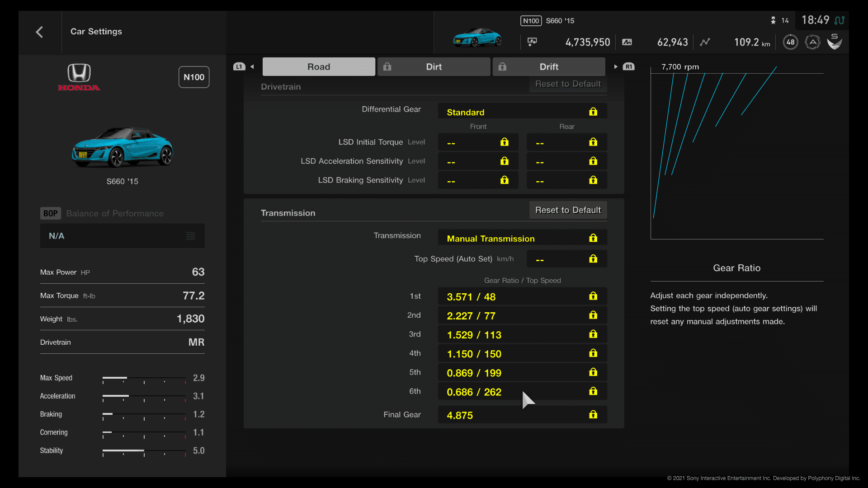Viewport: 868px width, 488px height.
Task: Reset Transmission settings to default
Action: (568, 210)
